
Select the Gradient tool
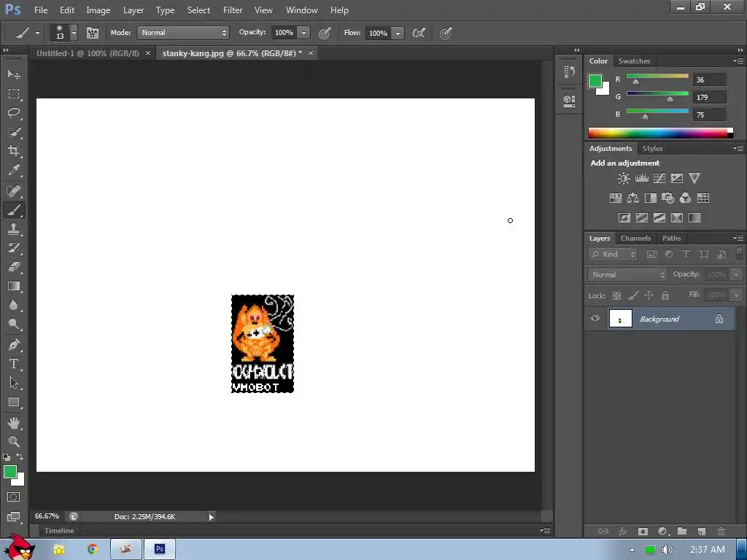(14, 286)
